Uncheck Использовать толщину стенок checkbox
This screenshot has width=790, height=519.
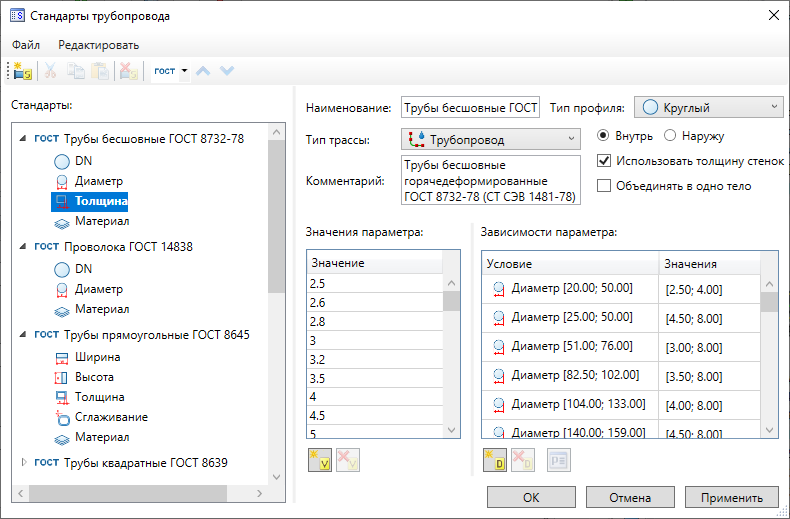[604, 160]
